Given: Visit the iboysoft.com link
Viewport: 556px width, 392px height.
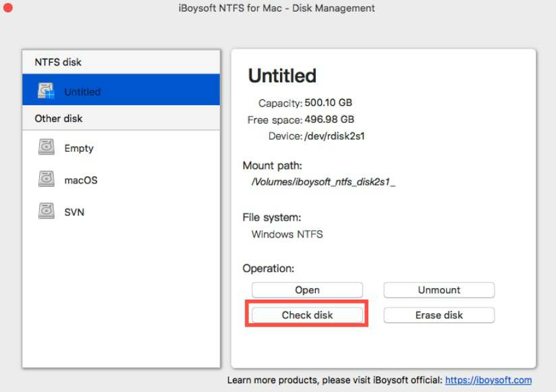Looking at the screenshot, I should pyautogui.click(x=489, y=380).
